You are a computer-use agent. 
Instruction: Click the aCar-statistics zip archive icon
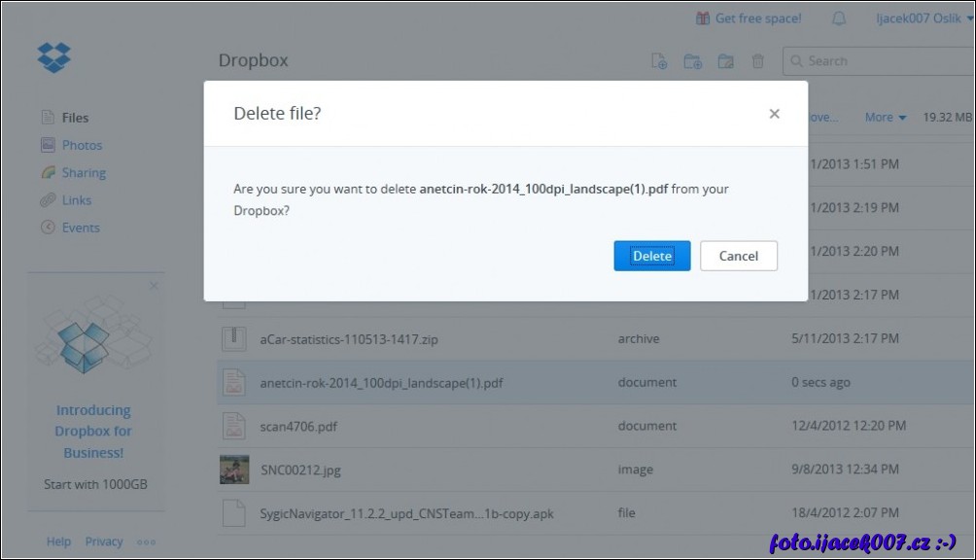[x=234, y=339]
